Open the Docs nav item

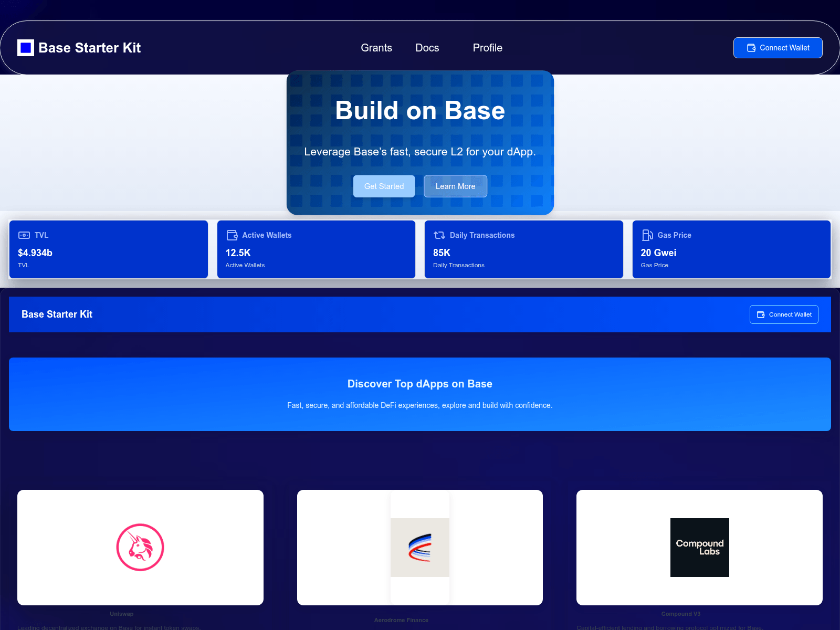[x=427, y=48]
